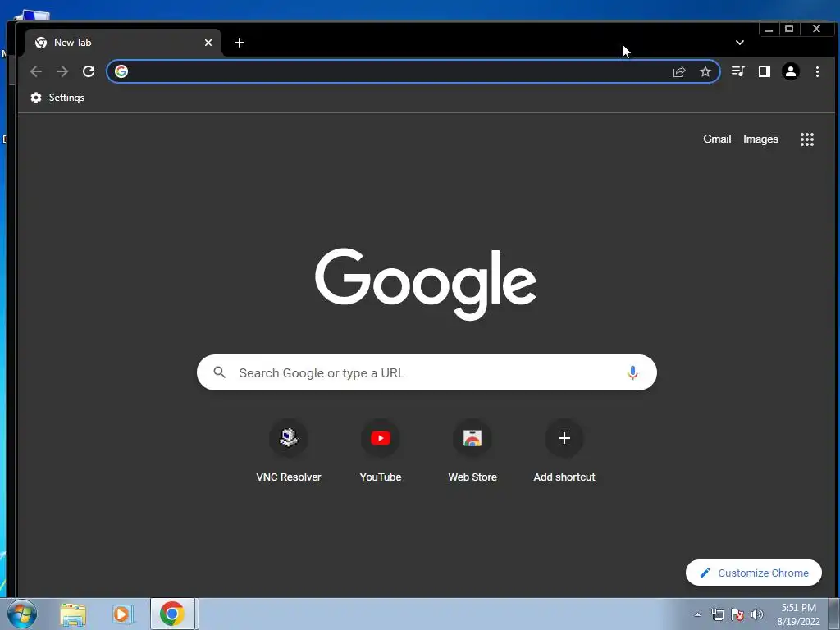Open a new tab with the plus button
The image size is (840, 630).
[x=240, y=43]
